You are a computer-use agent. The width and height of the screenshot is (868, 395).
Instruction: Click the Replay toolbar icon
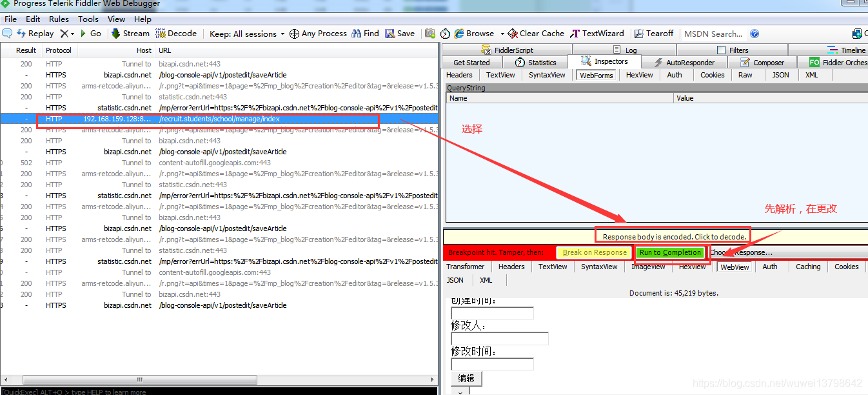coord(21,34)
